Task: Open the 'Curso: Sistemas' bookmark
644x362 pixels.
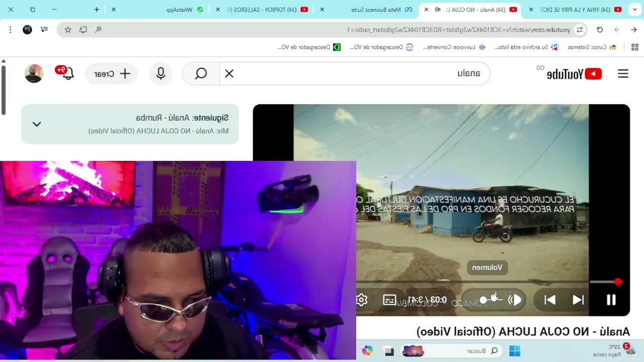Action: point(592,47)
